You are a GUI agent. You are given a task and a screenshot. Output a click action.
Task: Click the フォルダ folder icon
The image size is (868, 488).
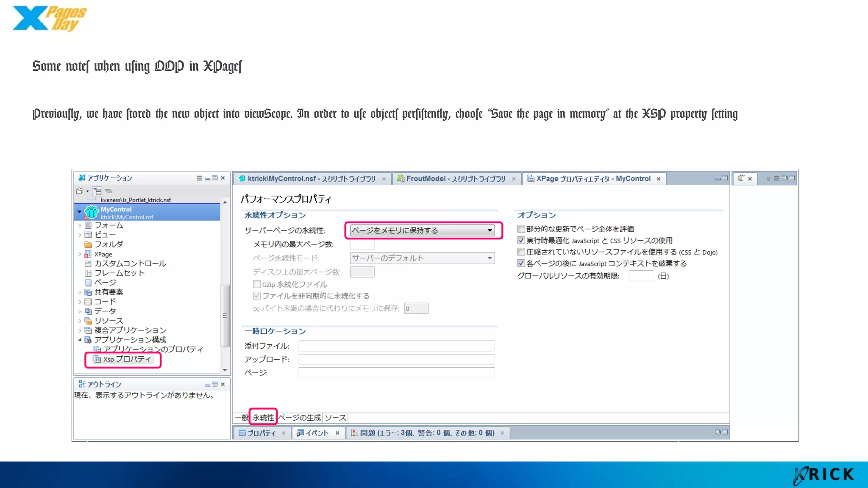click(88, 244)
